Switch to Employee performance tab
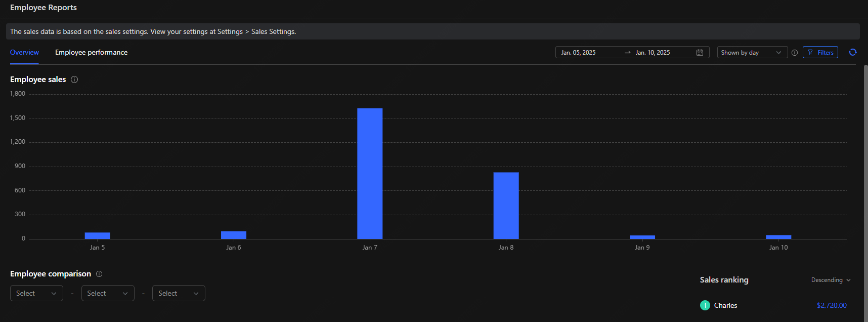 [x=91, y=53]
